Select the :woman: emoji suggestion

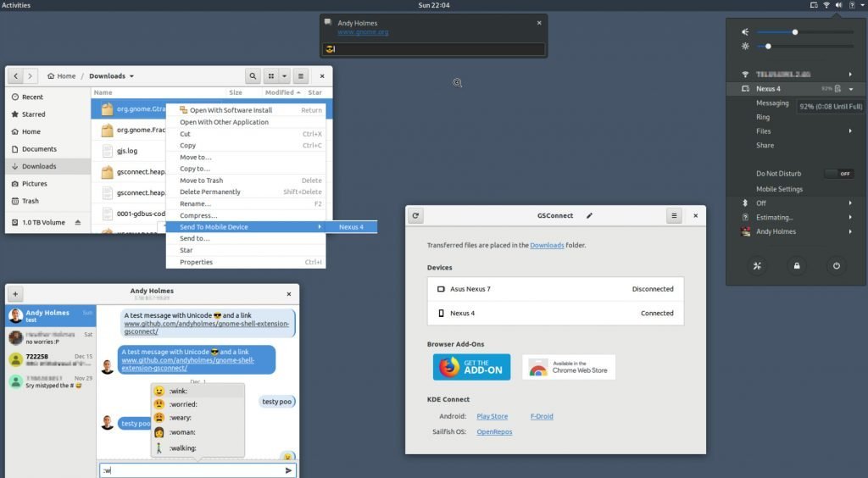tap(198, 432)
